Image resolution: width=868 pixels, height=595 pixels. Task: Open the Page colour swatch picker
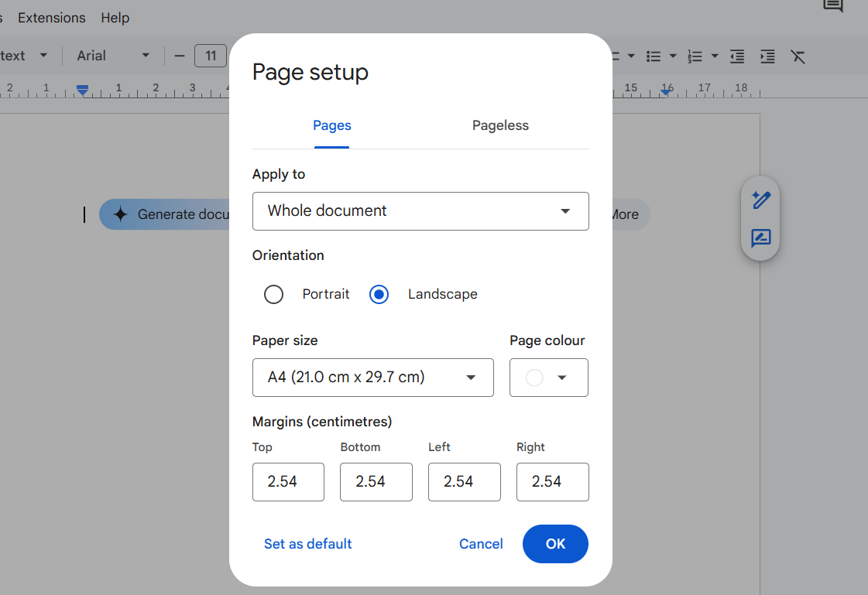pos(548,378)
